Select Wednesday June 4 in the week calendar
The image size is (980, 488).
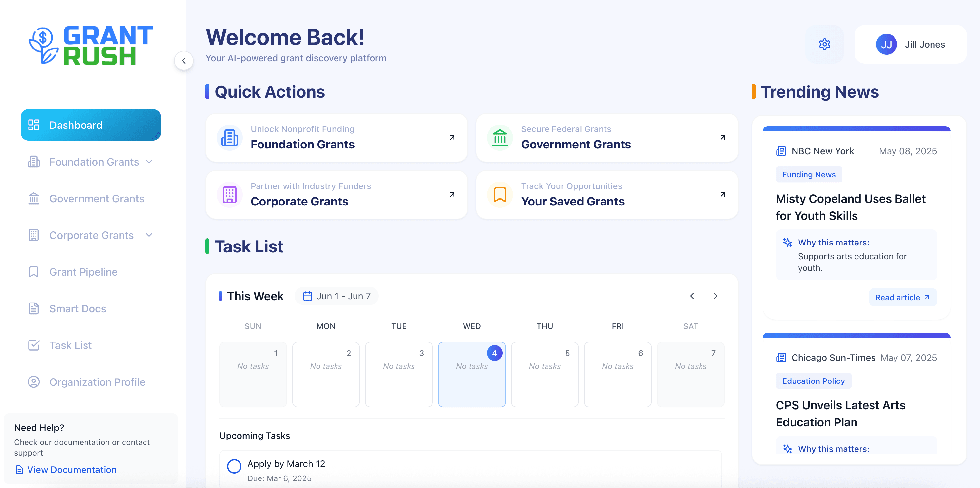click(472, 375)
